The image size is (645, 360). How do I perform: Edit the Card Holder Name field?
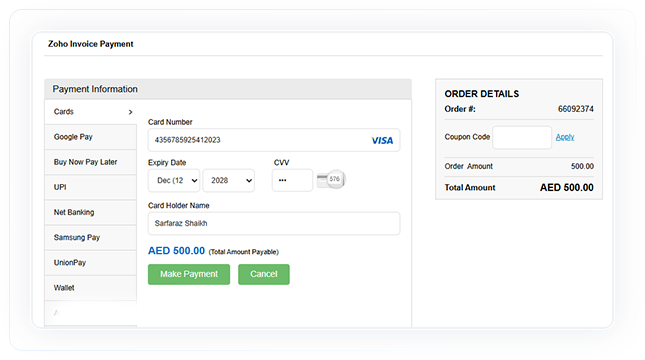point(274,223)
